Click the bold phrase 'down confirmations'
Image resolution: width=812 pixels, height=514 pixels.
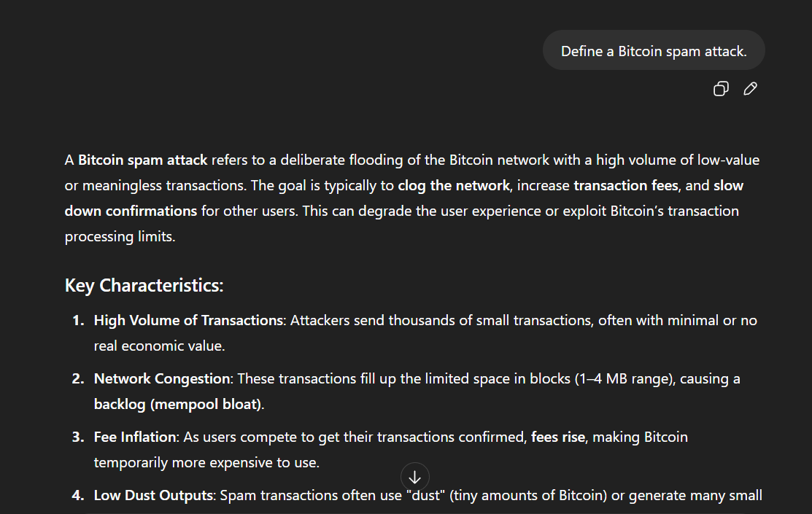point(131,211)
